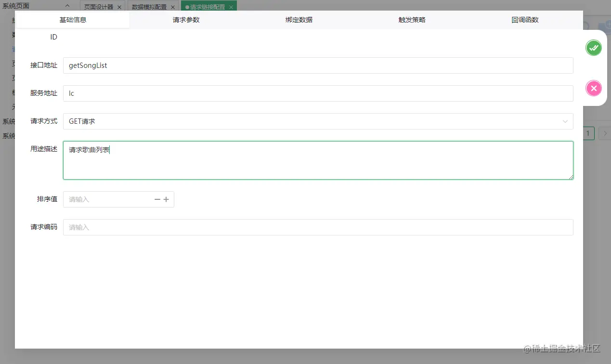Select the 请求链接配置 page tab
The width and height of the screenshot is (611, 364).
208,7
